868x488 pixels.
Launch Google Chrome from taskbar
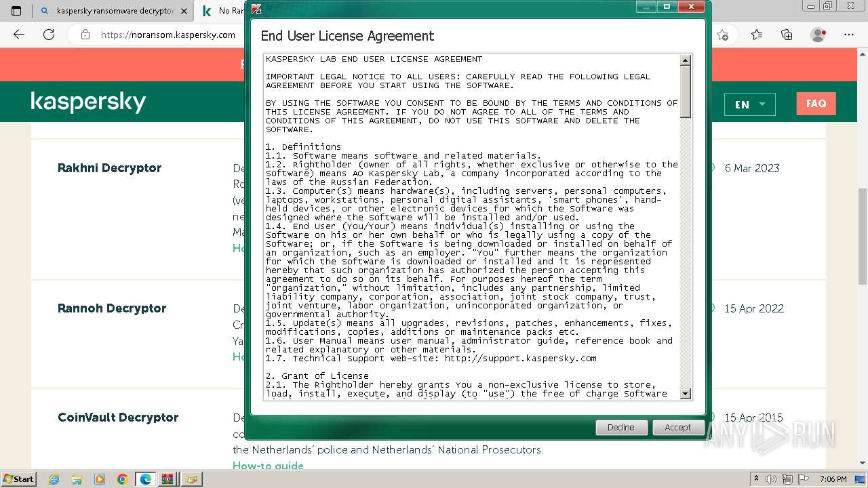123,479
